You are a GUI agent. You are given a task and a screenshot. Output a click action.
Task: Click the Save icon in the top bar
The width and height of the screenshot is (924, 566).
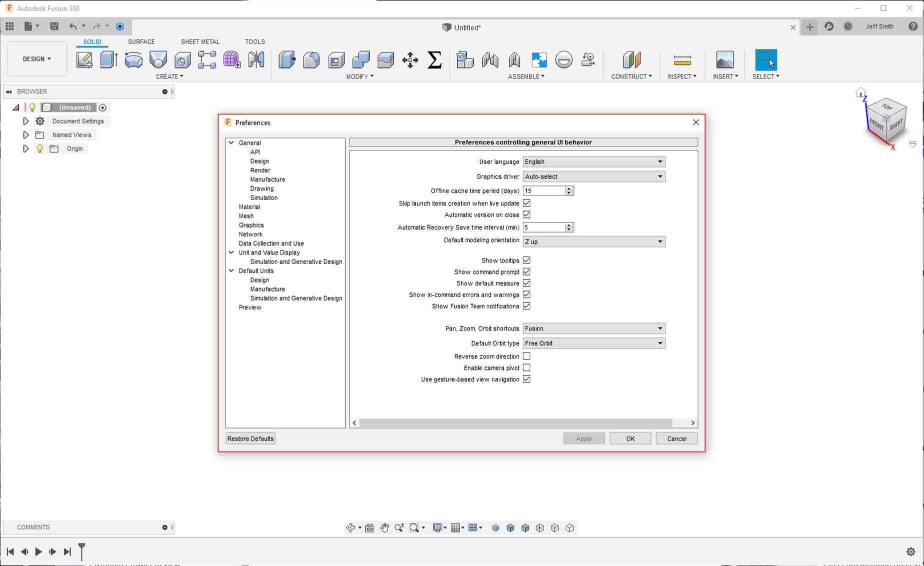(x=54, y=26)
